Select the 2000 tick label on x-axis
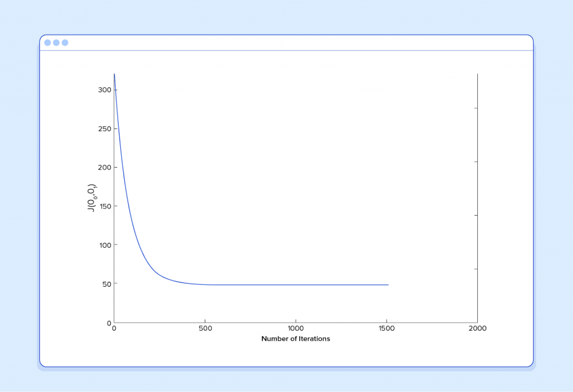 [477, 328]
